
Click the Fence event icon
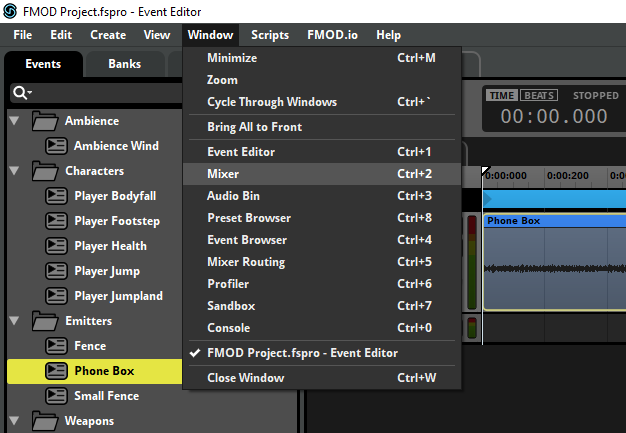point(56,346)
